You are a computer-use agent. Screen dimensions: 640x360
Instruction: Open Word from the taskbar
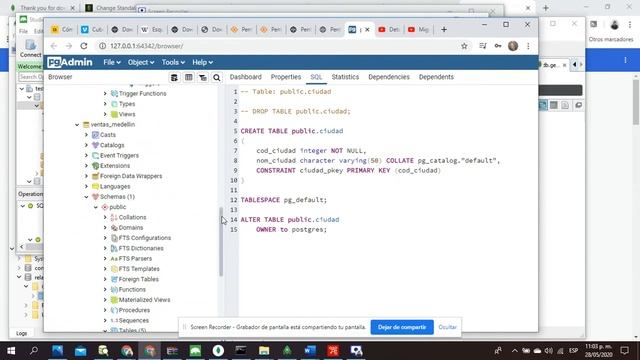click(x=310, y=351)
